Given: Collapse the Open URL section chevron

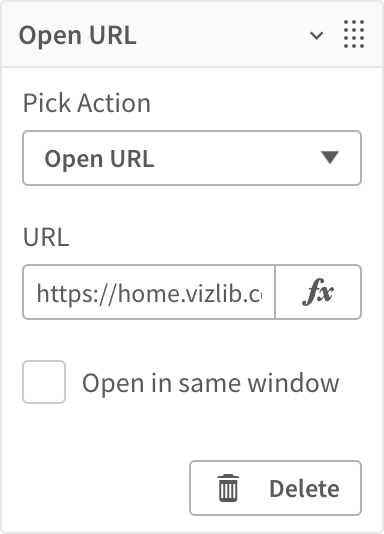Looking at the screenshot, I should (316, 35).
